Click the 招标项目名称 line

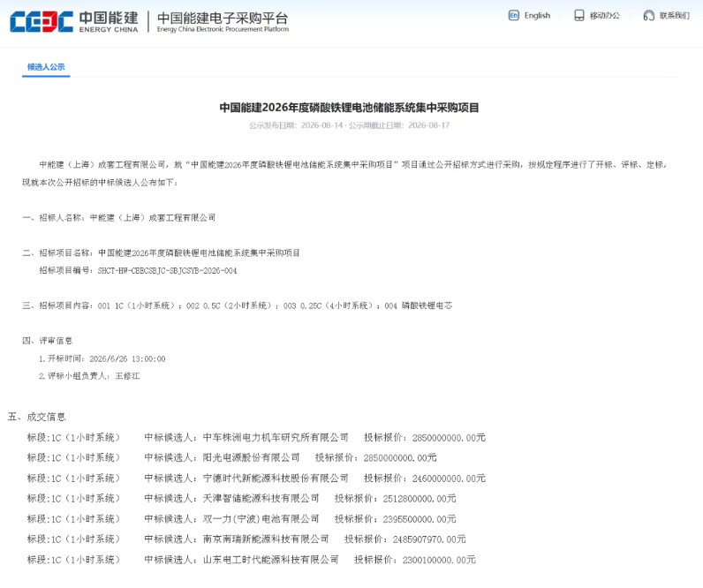(161, 253)
